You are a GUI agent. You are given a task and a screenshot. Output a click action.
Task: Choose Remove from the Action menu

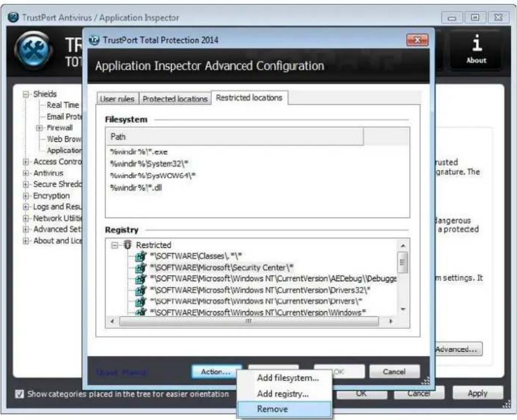tap(284, 409)
